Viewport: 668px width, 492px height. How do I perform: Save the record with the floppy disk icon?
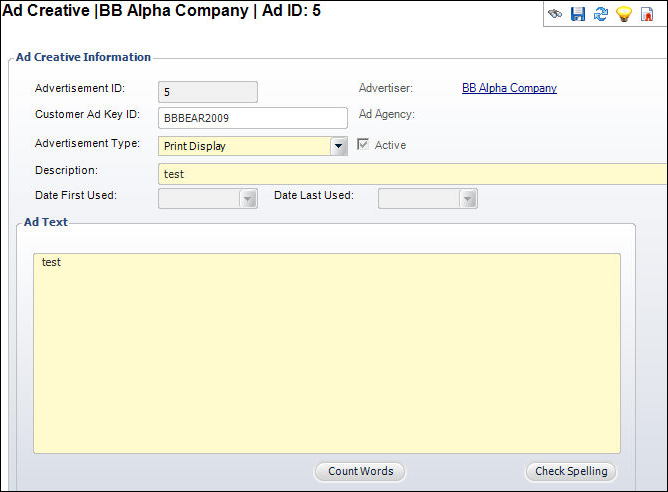(578, 14)
